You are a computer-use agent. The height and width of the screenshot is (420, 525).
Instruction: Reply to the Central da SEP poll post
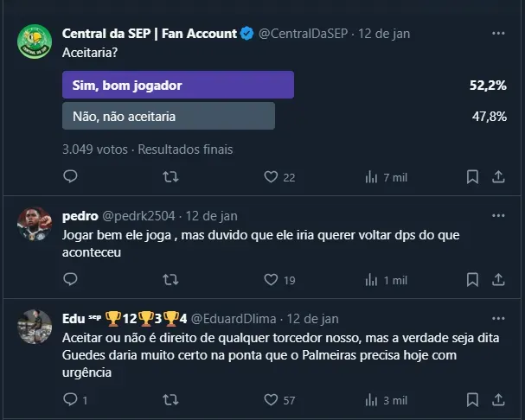[71, 176]
